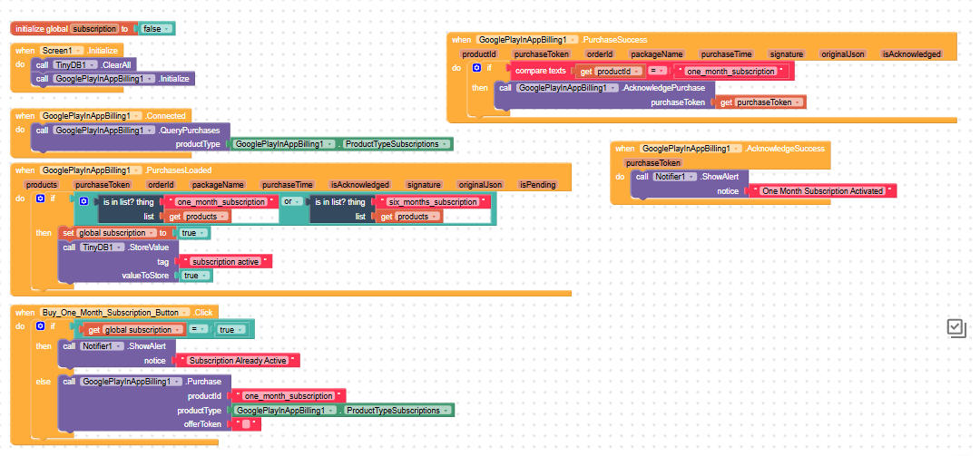980x456 pixels.
Task: Select the 'originalJson' parameter of PurchaseSuccess
Action: tap(842, 54)
